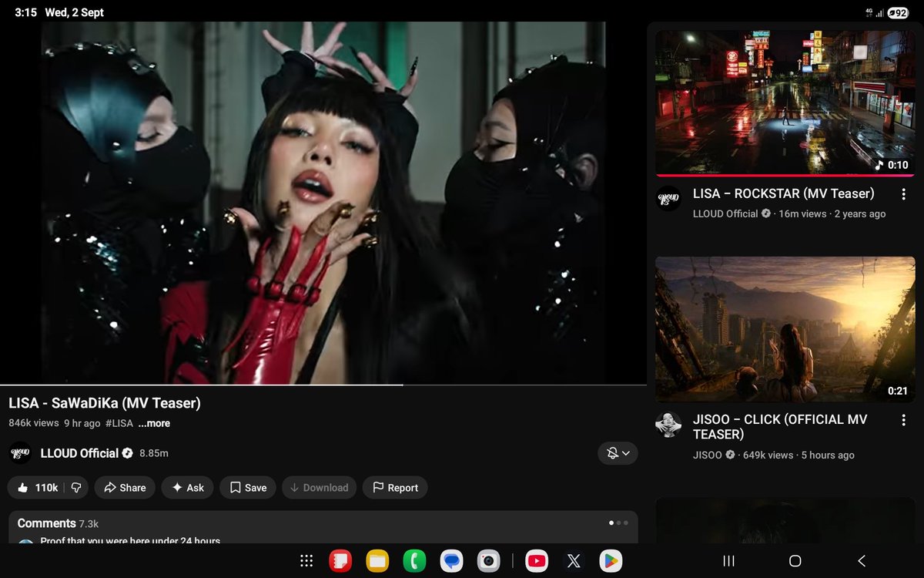Play the LISA SaWaDiKa video player
Screen dimensions: 924x578
coord(323,202)
